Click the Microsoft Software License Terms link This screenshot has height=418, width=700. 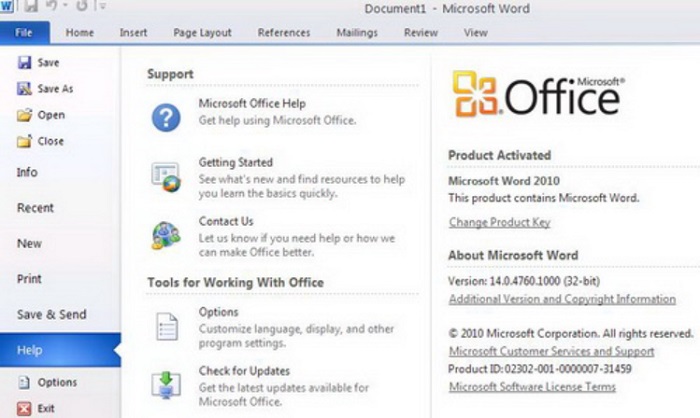click(532, 386)
